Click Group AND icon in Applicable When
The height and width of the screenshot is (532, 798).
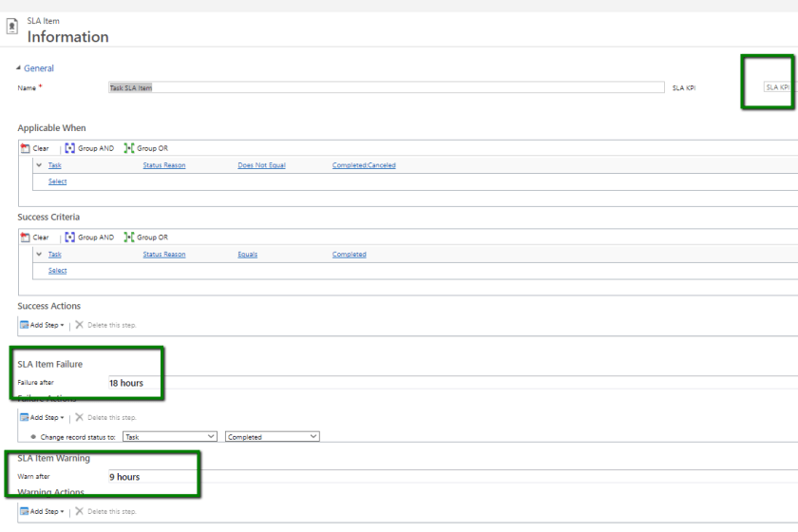click(68, 148)
